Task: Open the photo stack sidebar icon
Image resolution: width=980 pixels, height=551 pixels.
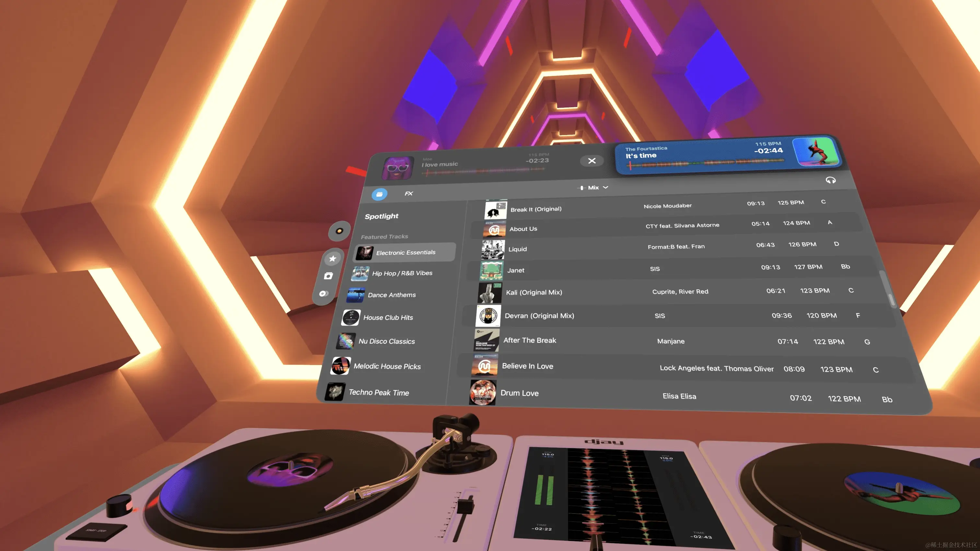Action: pos(328,276)
